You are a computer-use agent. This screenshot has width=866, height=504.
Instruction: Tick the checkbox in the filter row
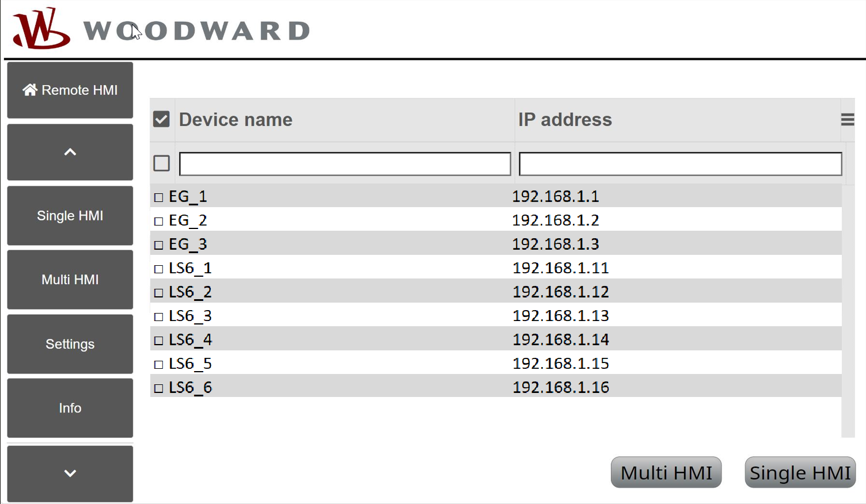tap(162, 163)
